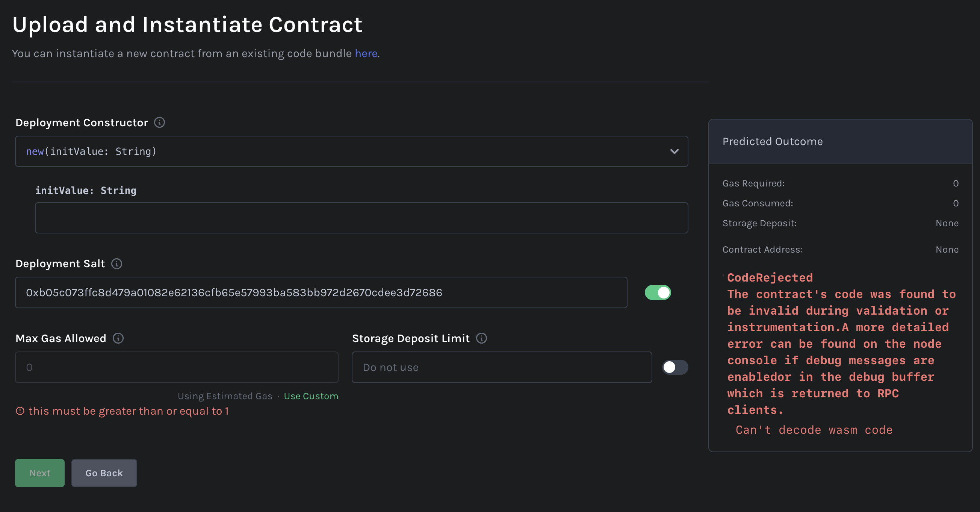Focus the initValue String input field
980x512 pixels.
click(x=361, y=218)
